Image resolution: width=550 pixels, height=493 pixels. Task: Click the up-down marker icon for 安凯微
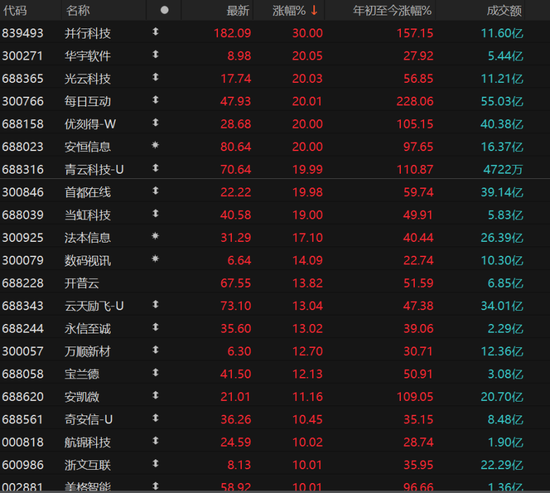click(x=155, y=396)
